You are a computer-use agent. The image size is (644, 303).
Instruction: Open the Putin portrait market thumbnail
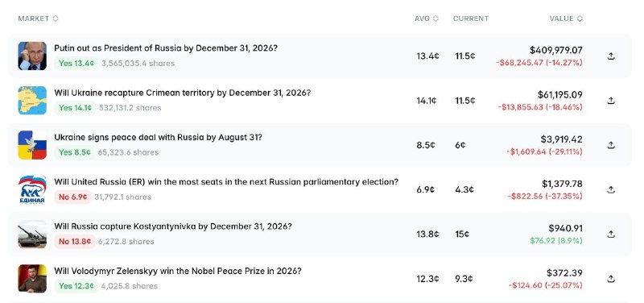click(x=32, y=56)
